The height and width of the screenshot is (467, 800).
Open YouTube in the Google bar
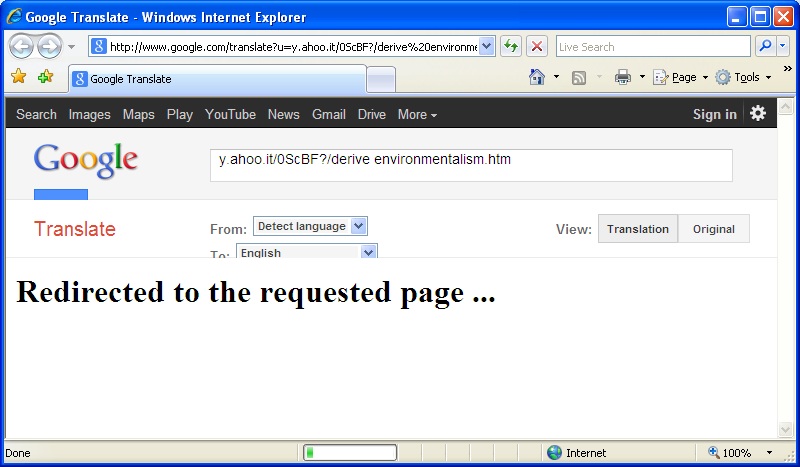coord(230,114)
